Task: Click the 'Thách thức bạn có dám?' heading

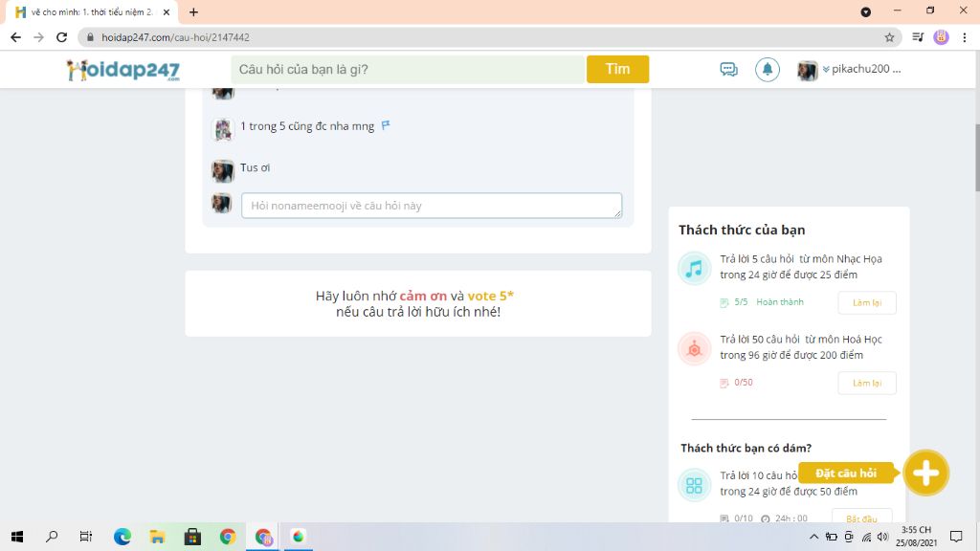Action: point(746,448)
